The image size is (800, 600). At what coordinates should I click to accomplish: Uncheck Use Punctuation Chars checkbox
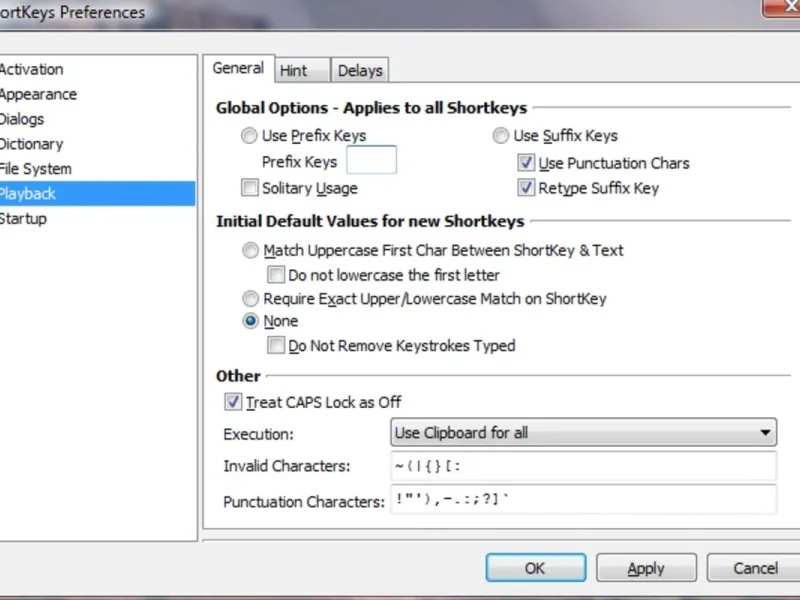tap(526, 163)
